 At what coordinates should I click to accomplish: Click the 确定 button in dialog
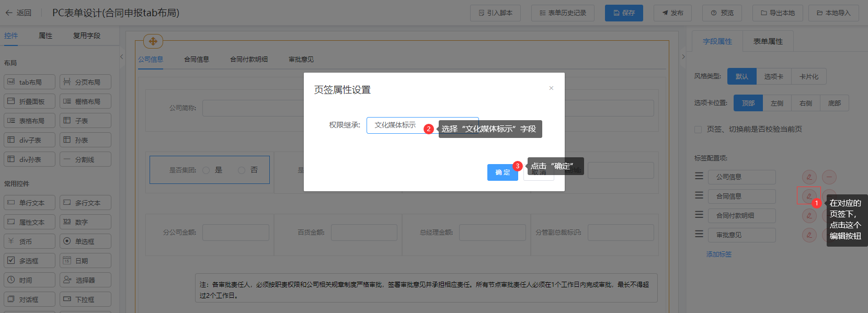point(502,172)
